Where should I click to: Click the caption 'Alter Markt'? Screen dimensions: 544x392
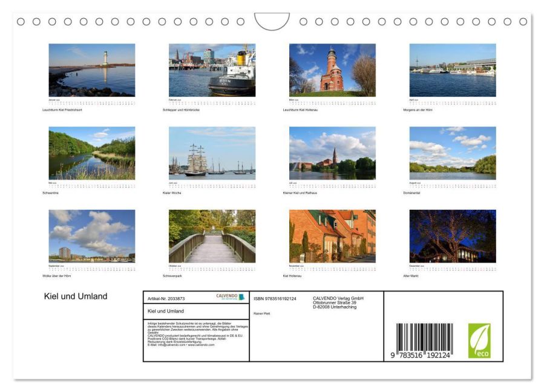coord(411,276)
